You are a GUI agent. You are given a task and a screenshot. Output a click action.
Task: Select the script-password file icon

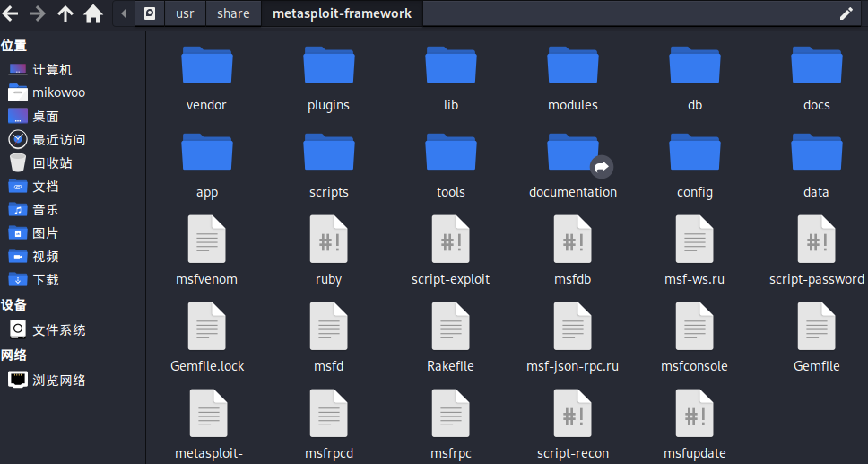point(817,239)
